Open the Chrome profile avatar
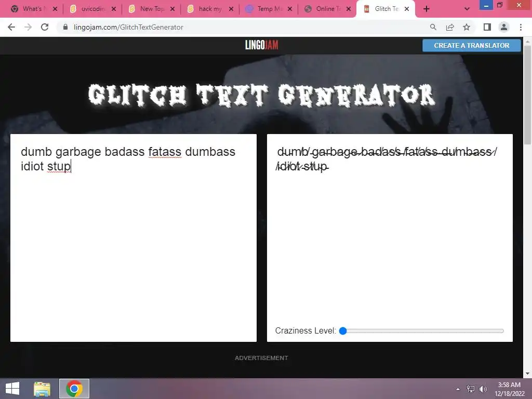The width and height of the screenshot is (532, 399). click(x=504, y=27)
